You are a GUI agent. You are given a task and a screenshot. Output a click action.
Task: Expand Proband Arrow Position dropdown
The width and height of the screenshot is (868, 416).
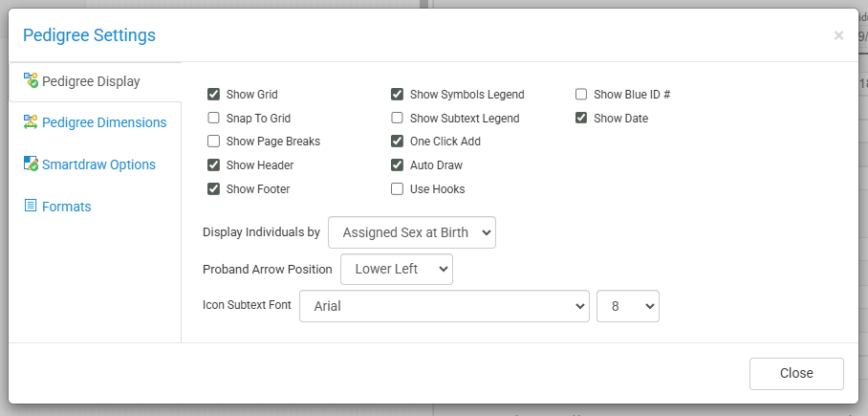point(396,269)
